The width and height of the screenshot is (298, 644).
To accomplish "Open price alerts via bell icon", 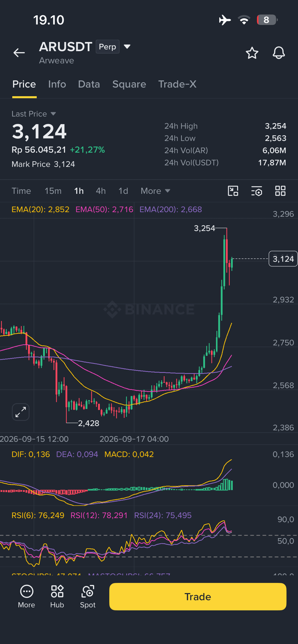I will tap(279, 53).
